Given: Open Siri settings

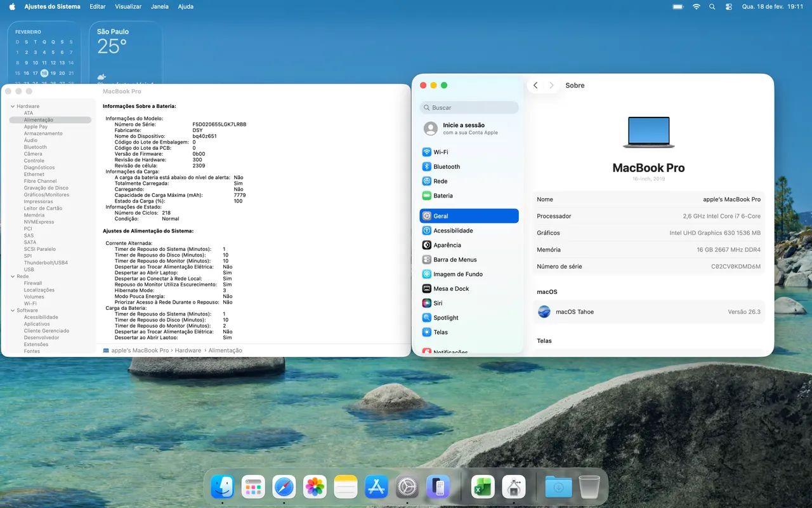Looking at the screenshot, I should pos(438,303).
